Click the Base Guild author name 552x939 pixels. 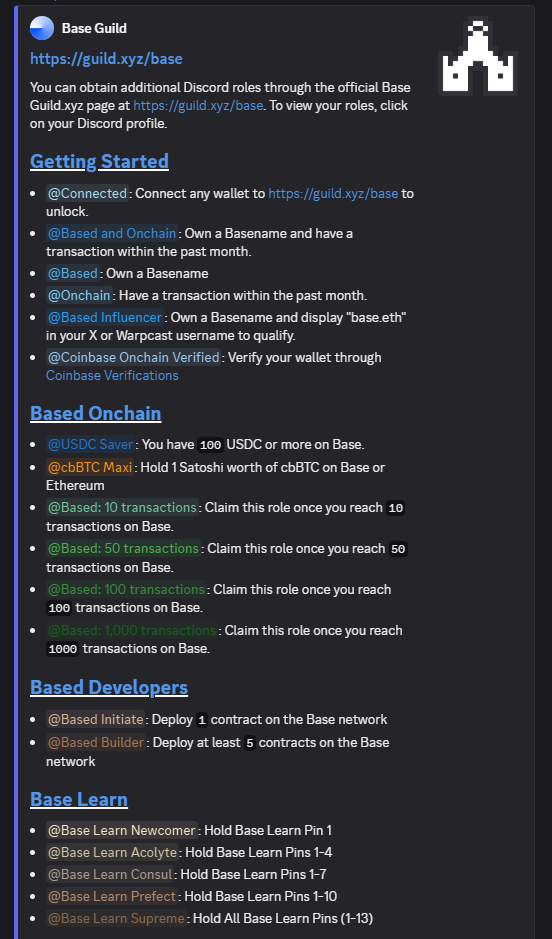tap(94, 28)
